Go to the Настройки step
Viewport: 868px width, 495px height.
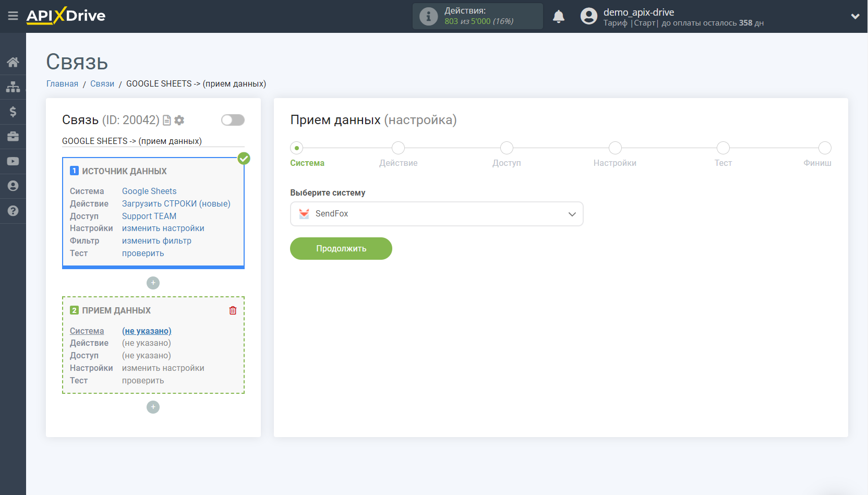click(615, 148)
